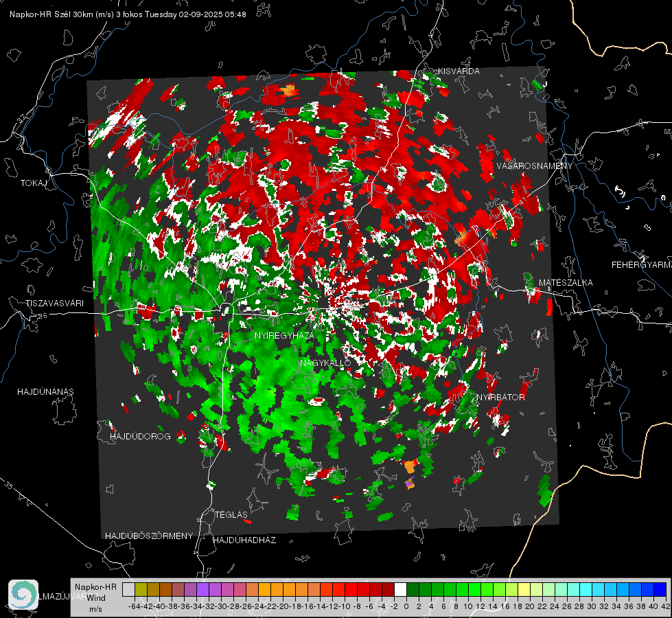The height and width of the screenshot is (618, 672).
Task: Click the HAJDÚDOROG city label
Action: pos(140,436)
